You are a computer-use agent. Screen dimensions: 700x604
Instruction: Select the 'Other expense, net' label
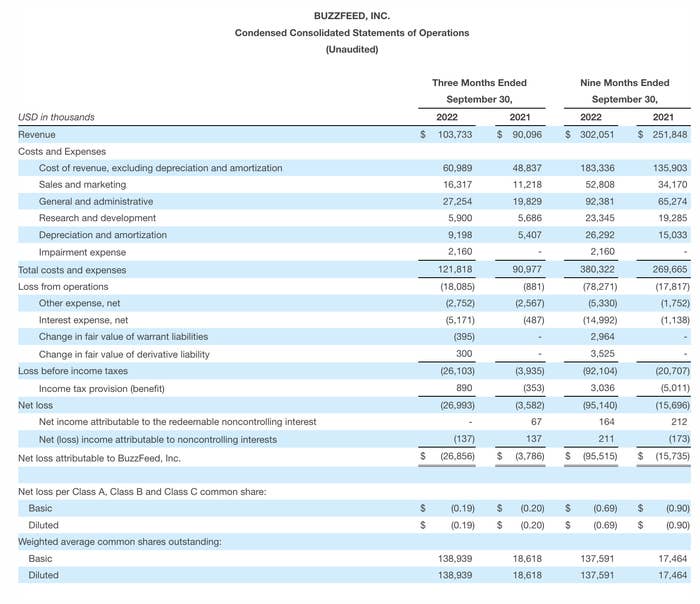coord(79,303)
